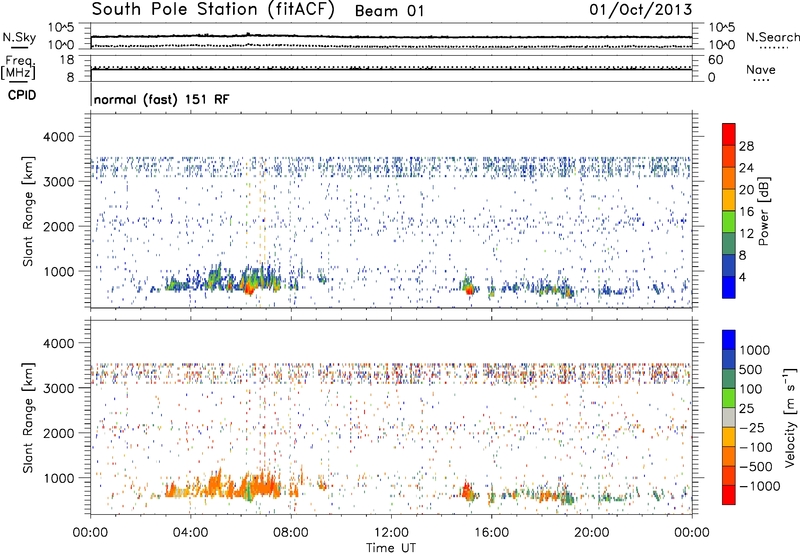Click the 2000 tick in the power panel
800x554 pixels.
[x=58, y=226]
